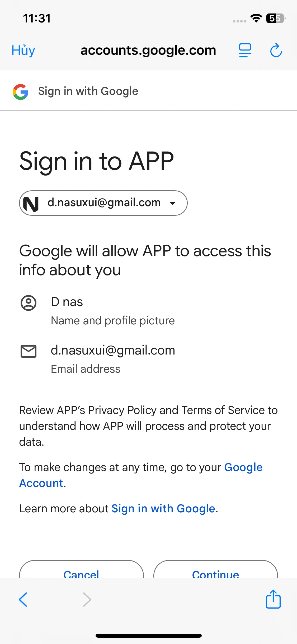Open the Sign in with Google link

(163, 509)
